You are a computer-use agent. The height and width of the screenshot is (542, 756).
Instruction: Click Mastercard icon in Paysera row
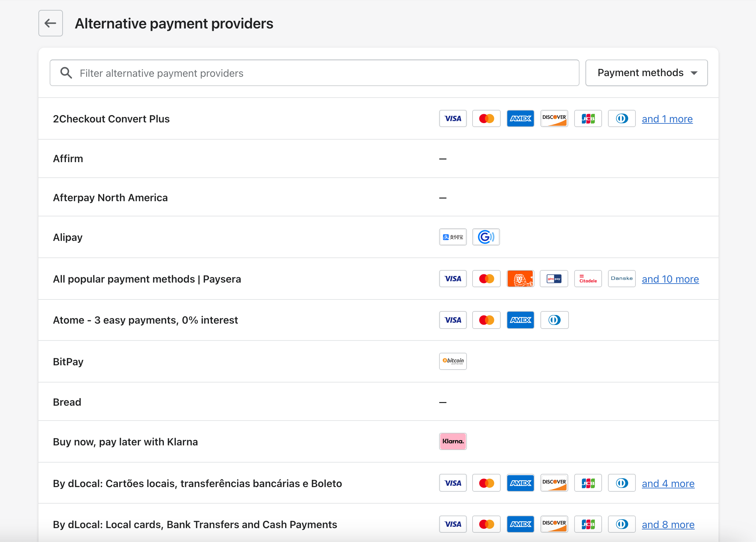coord(486,279)
